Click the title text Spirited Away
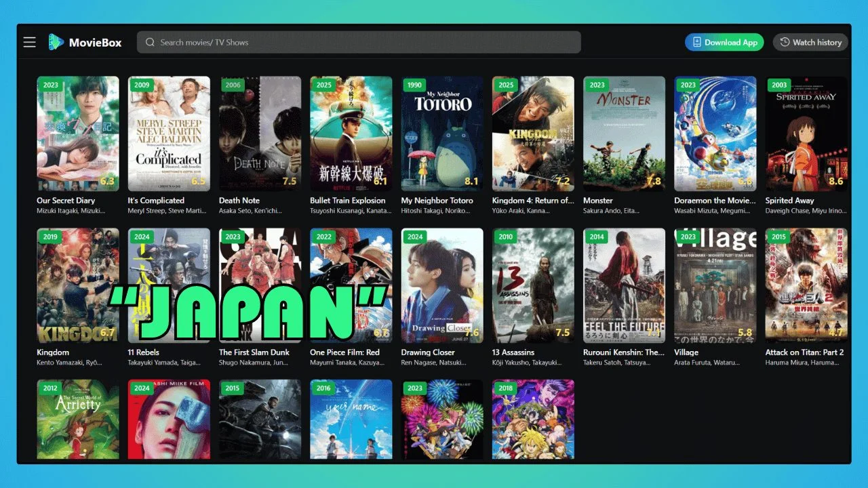 790,201
